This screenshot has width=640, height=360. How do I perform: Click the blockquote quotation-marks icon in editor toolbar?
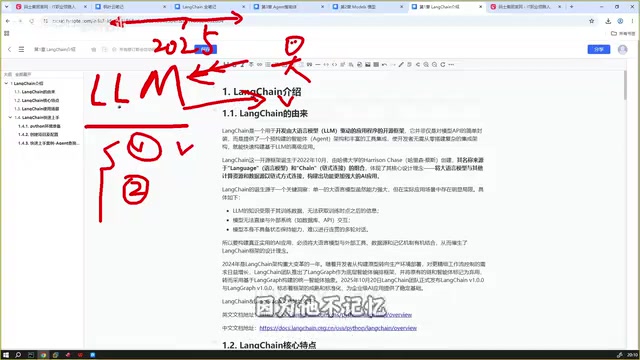click(x=309, y=64)
